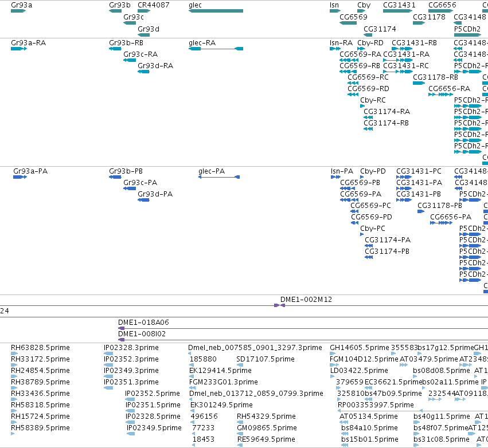Select the P5CDh2 gene label
The width and height of the screenshot is (488, 448).
tap(467, 29)
